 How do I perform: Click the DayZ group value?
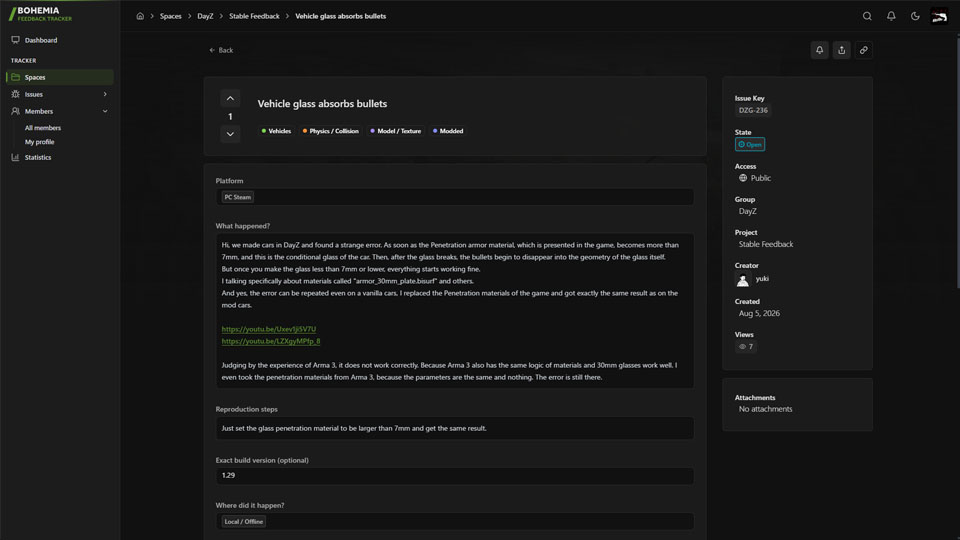[748, 211]
